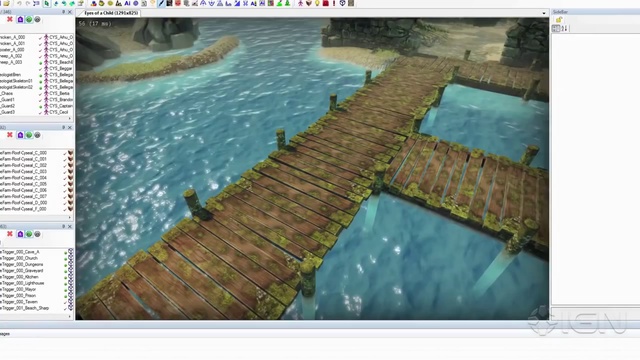Screen dimensions: 640x360
Task: Toggle status mark beside CYS_BeachE entry
Action: [41, 62]
